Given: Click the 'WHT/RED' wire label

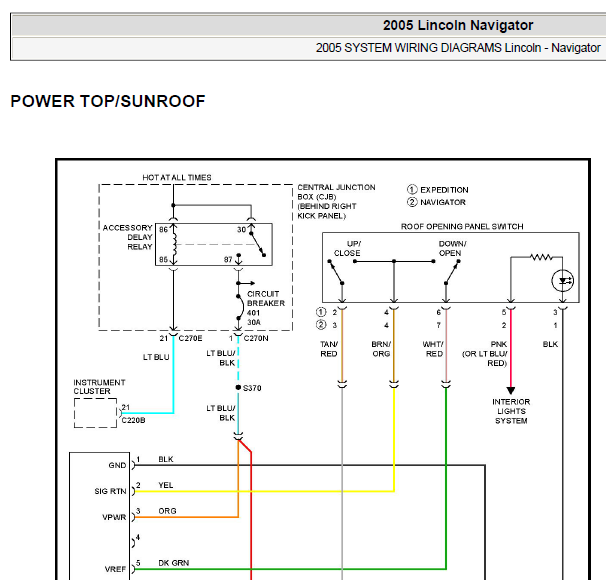Looking at the screenshot, I should click(x=433, y=349).
